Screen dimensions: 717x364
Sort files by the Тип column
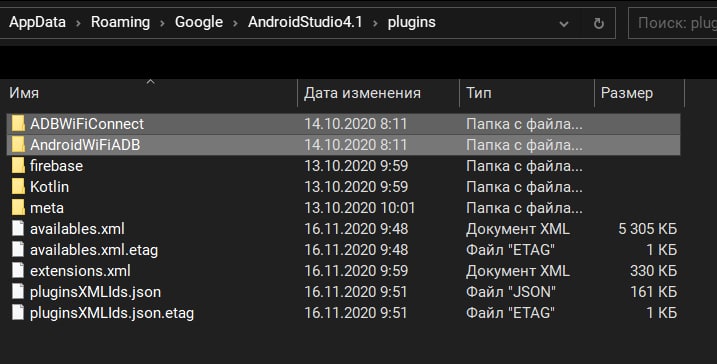click(x=527, y=93)
